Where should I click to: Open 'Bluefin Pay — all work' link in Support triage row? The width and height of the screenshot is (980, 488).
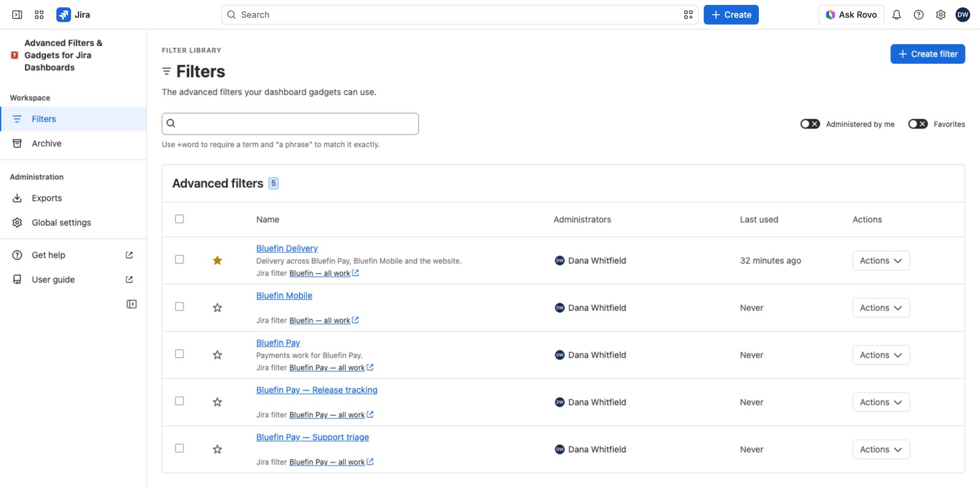tap(327, 462)
